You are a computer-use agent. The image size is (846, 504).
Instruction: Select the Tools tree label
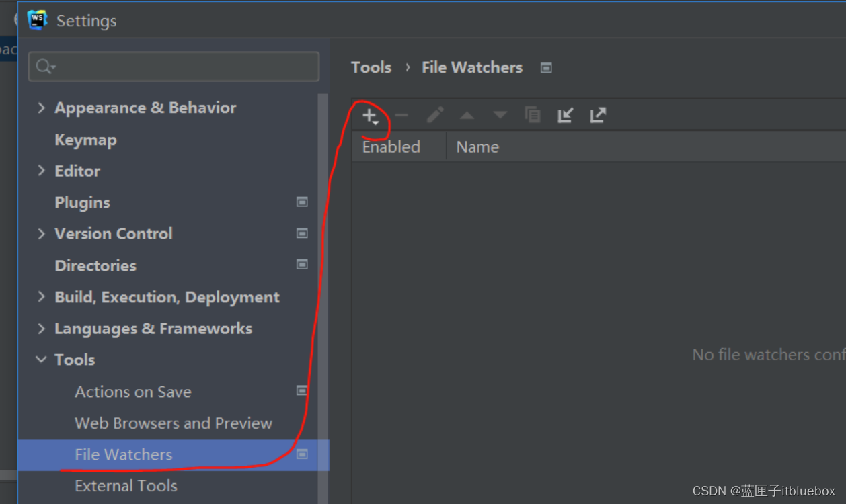(x=75, y=360)
